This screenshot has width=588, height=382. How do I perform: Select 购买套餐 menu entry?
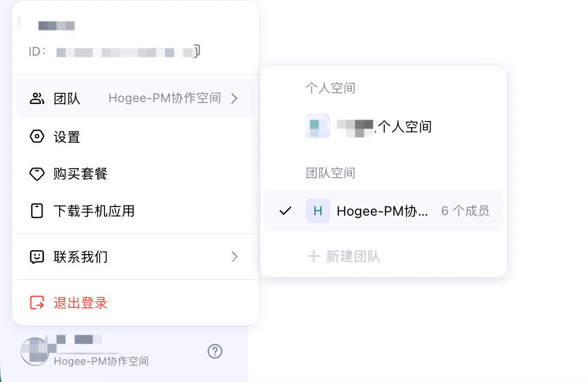(136, 174)
